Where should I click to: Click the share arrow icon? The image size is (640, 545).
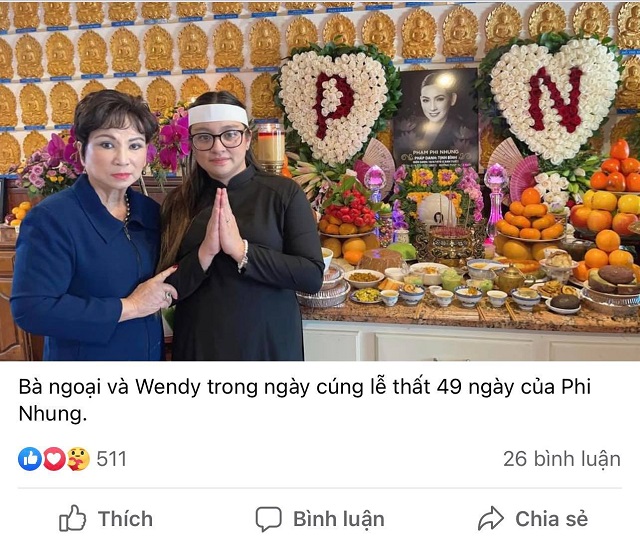(491, 518)
